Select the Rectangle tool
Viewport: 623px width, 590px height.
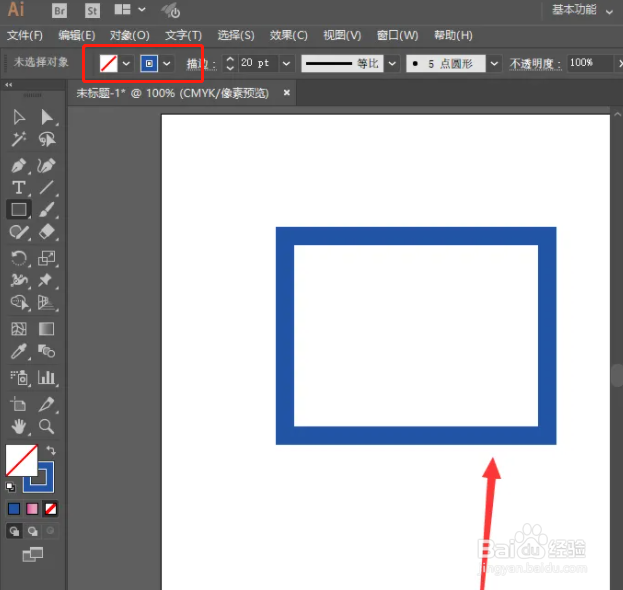(x=19, y=209)
